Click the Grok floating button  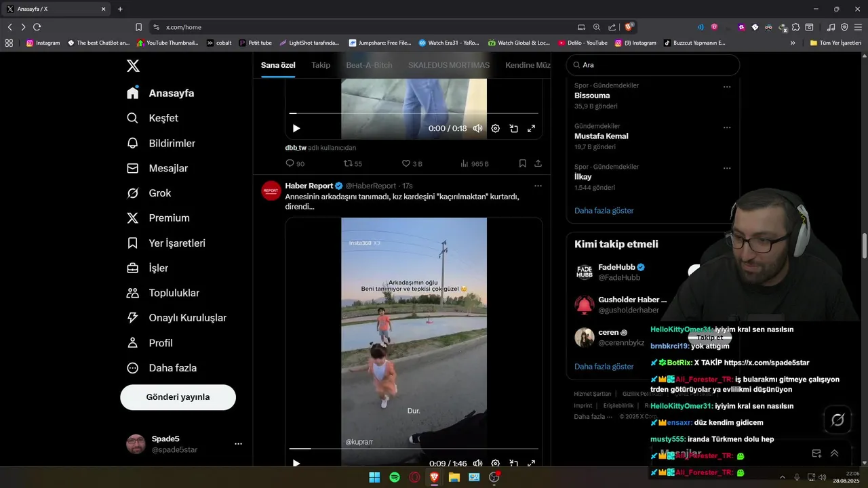point(838,420)
